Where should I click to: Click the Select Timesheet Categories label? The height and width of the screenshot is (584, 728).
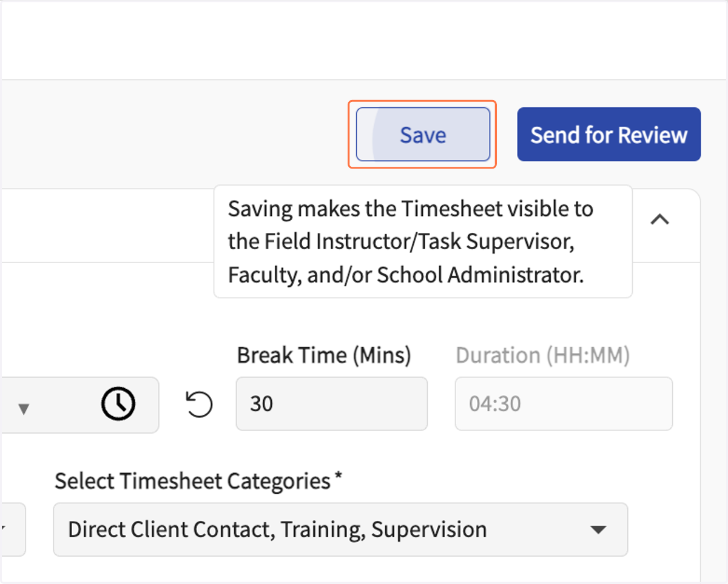click(198, 482)
